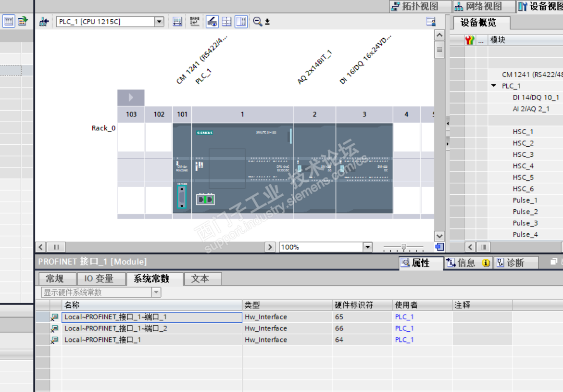This screenshot has width=563, height=392.
Task: Click the CM 1241 module in slot 101
Action: tap(182, 168)
